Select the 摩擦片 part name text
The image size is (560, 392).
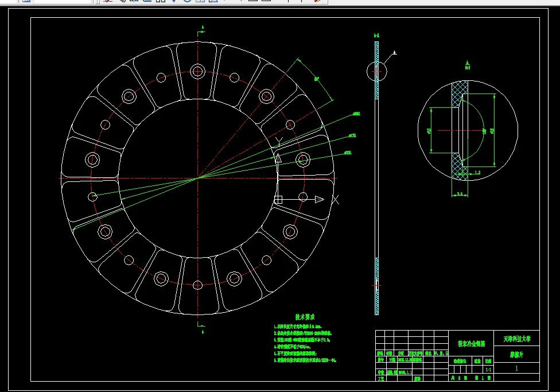pyautogui.click(x=516, y=355)
